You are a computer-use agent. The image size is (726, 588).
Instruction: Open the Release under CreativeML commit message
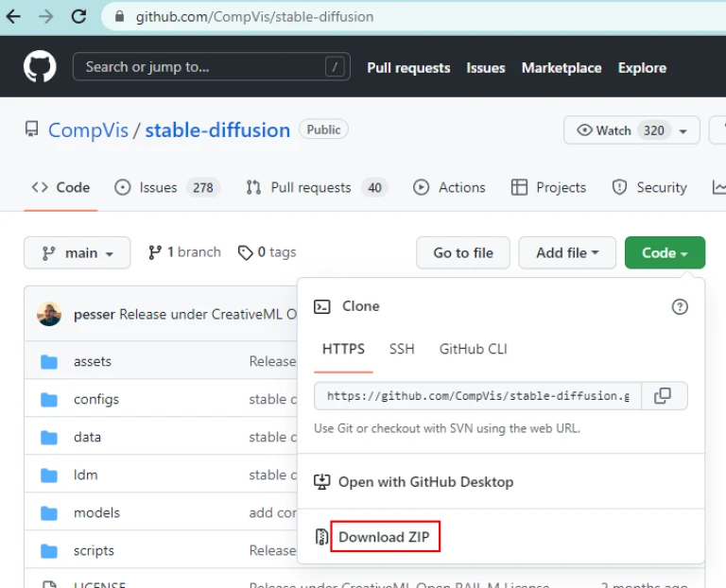(208, 315)
